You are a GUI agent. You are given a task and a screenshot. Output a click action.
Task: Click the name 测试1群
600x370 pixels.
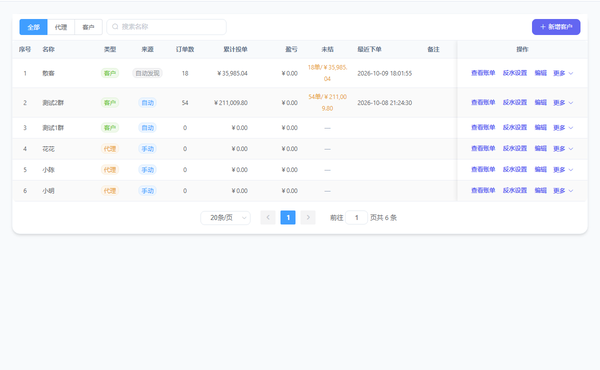pyautogui.click(x=53, y=127)
